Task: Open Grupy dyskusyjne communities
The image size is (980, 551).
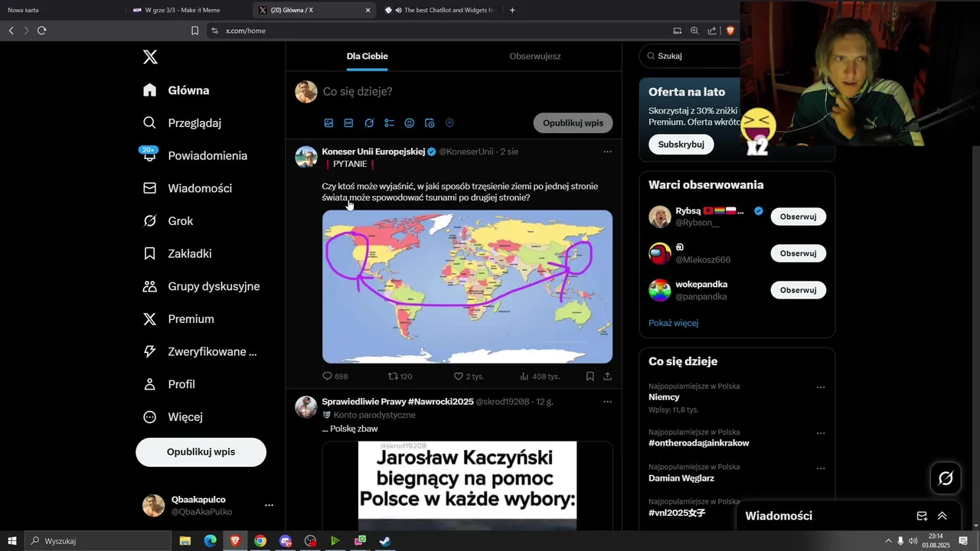Action: tap(201, 286)
